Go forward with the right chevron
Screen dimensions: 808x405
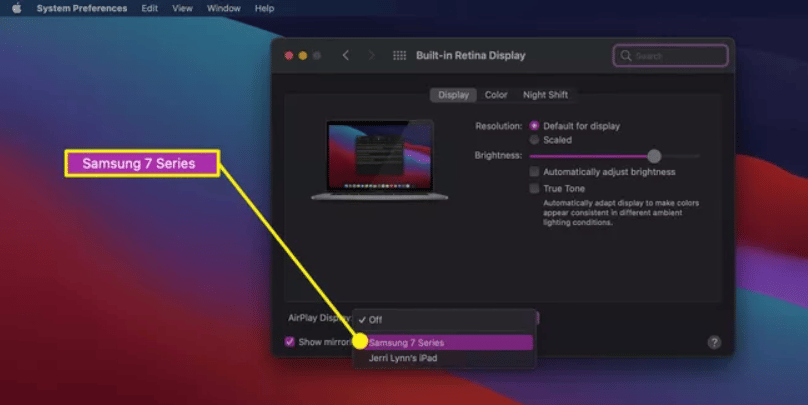click(371, 55)
